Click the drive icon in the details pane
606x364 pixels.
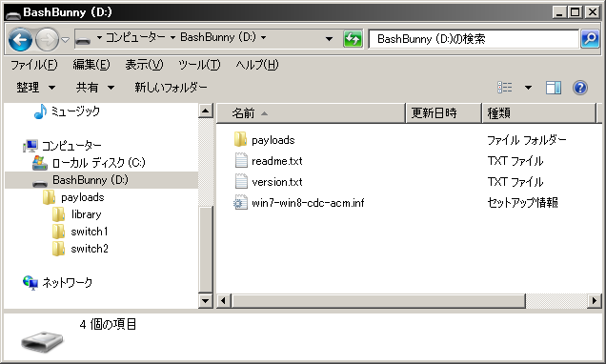click(x=42, y=341)
